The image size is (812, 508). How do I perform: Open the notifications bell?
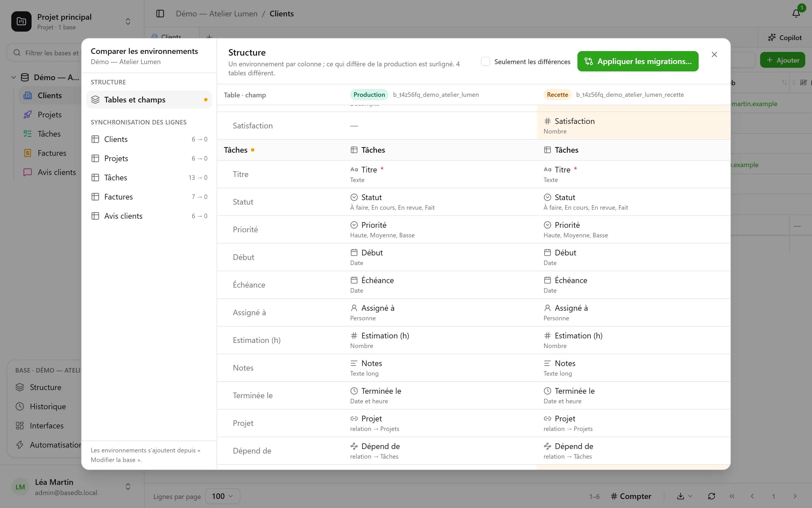(x=796, y=14)
